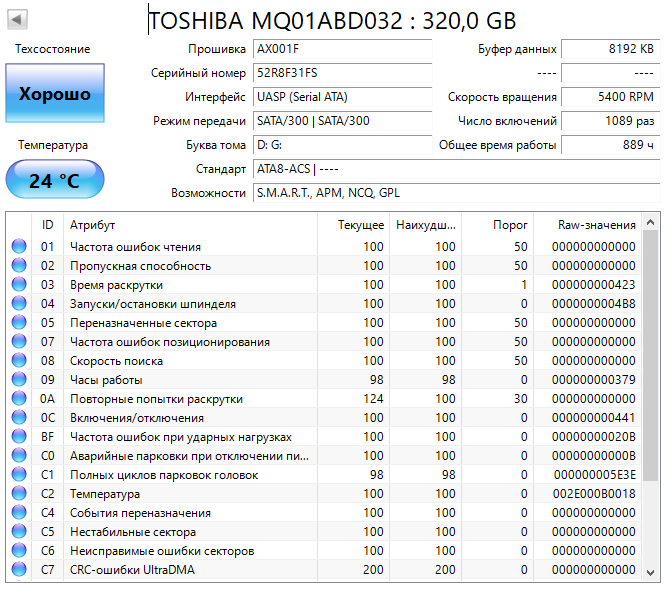This screenshot has width=668, height=591.
Task: Select row 'Повторные попытки раскрутки'
Action: [x=324, y=399]
